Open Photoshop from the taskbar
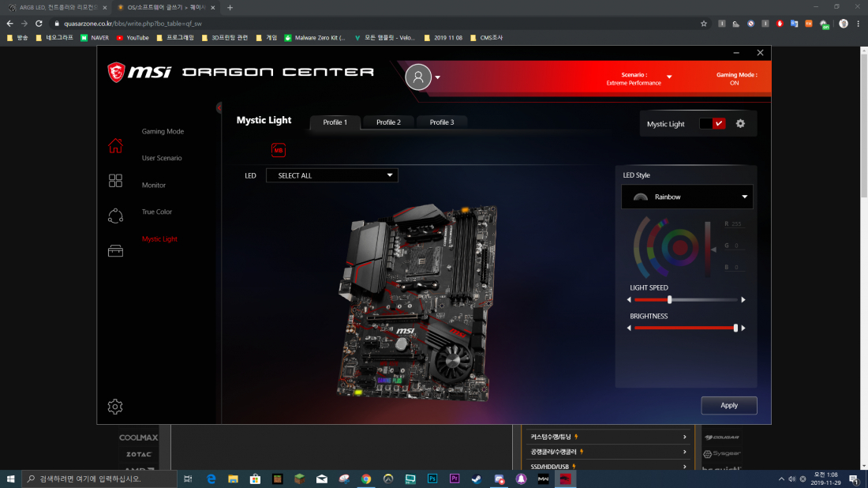Screen dimensions: 868x488 (432, 479)
